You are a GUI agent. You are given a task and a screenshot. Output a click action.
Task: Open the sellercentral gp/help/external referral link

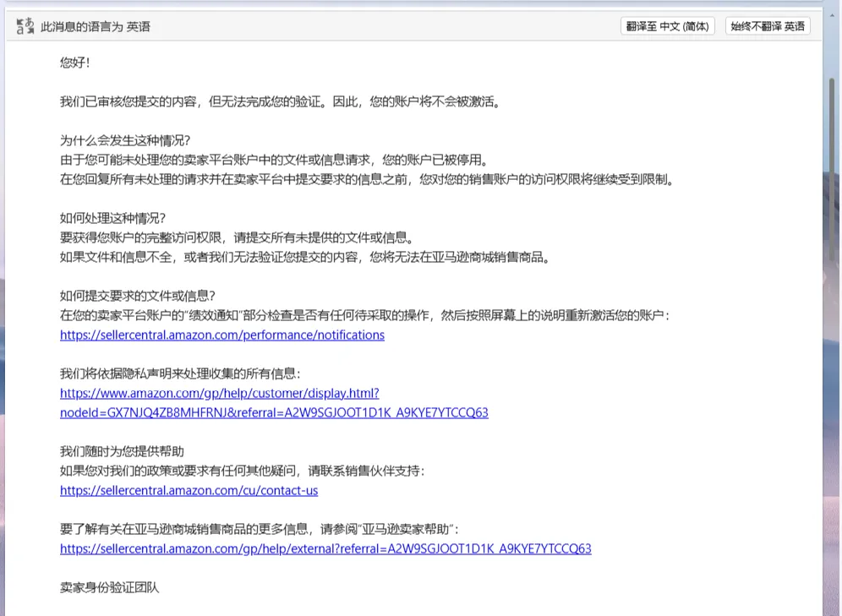coord(325,548)
